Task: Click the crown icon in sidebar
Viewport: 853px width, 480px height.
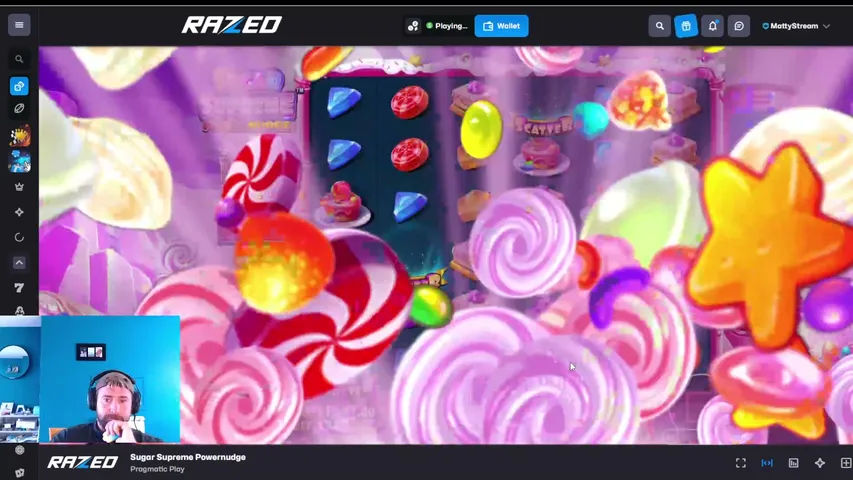Action: pos(19,187)
